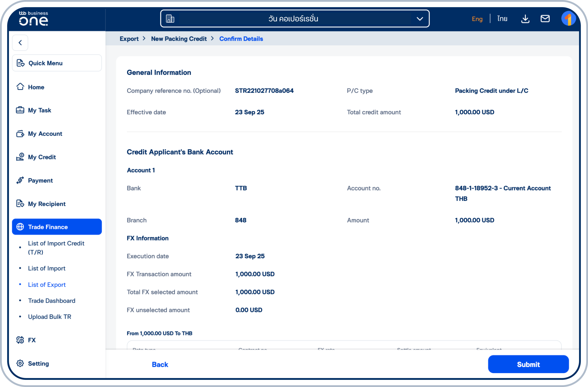This screenshot has height=387, width=588.
Task: Click the FX currency exchange icon
Action: point(20,340)
